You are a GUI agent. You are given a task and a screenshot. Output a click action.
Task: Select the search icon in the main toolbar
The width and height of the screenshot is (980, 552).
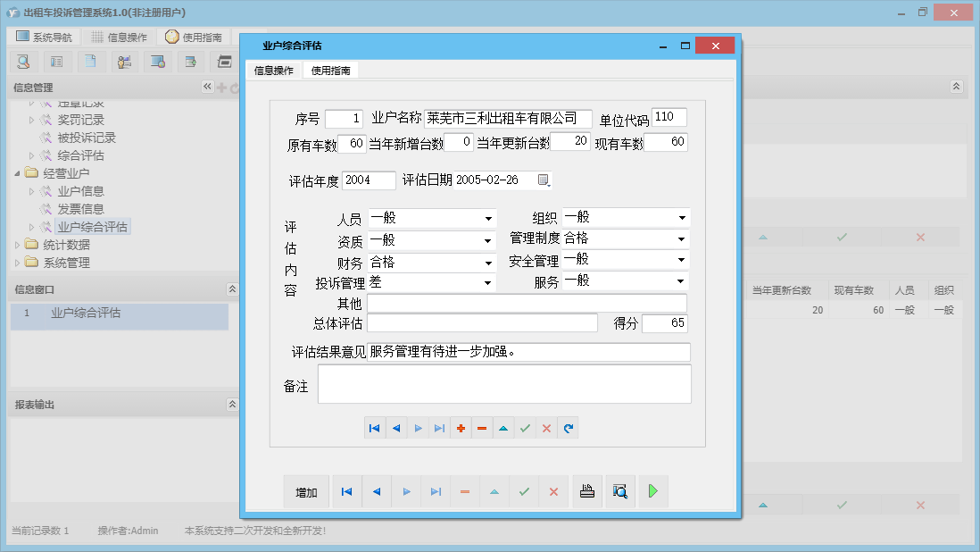tap(22, 61)
